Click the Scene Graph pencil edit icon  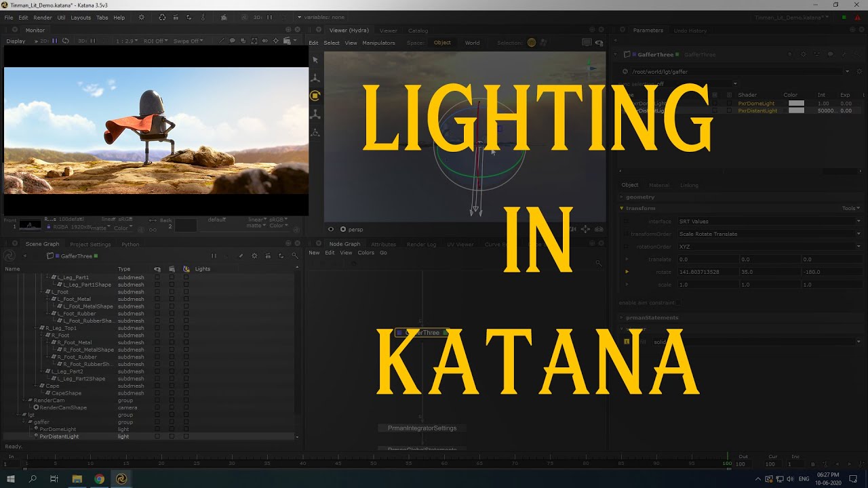[241, 256]
